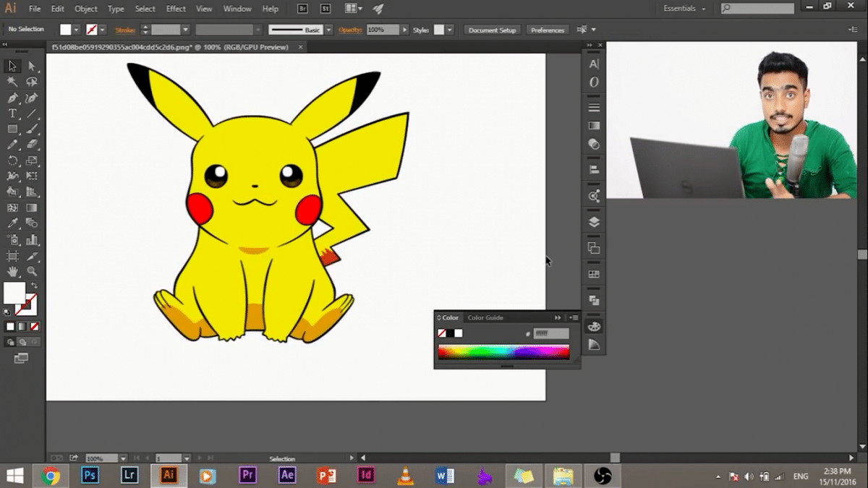Open Color panel options menu
Screen dimensions: 868x488
tap(574, 317)
